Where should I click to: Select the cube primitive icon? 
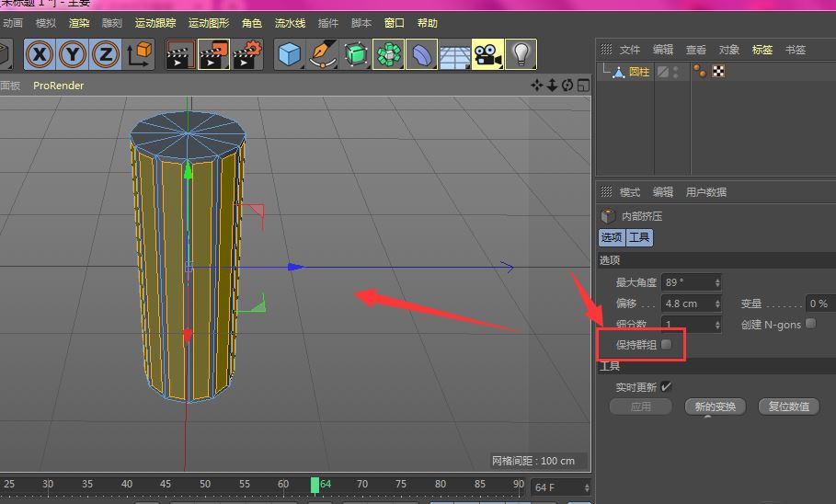[291, 55]
